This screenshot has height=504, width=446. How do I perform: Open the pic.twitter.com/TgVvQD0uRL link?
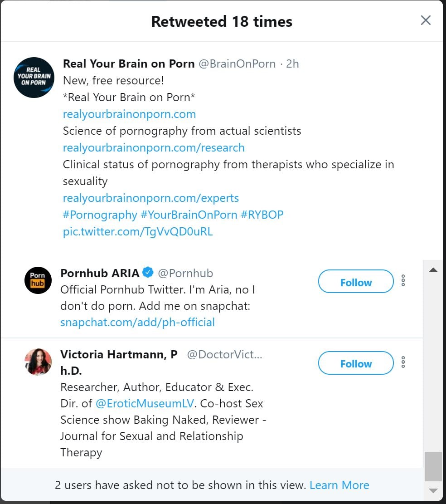(138, 231)
